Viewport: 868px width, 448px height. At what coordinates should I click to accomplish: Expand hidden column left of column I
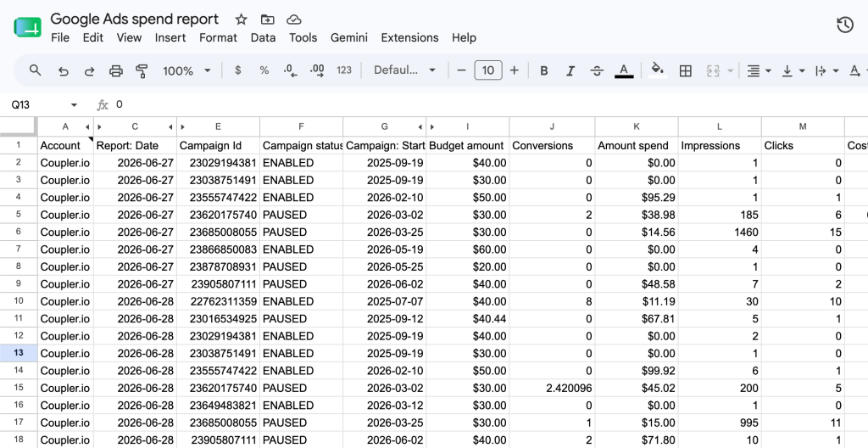click(x=431, y=127)
